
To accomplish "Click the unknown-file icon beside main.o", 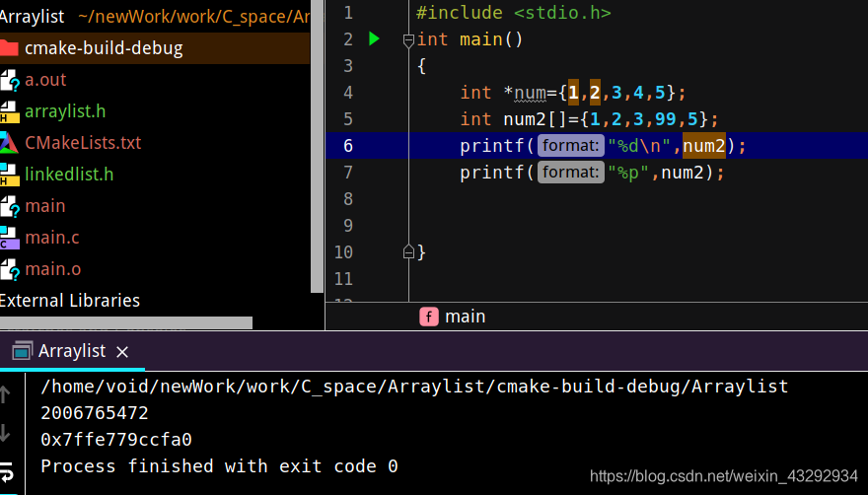I will pyautogui.click(x=10, y=269).
